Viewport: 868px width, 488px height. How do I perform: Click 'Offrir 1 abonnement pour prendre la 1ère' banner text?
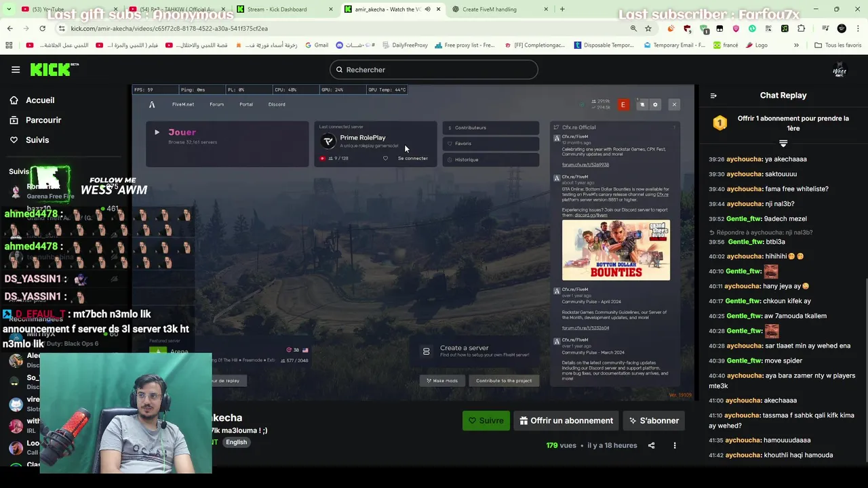coord(793,123)
